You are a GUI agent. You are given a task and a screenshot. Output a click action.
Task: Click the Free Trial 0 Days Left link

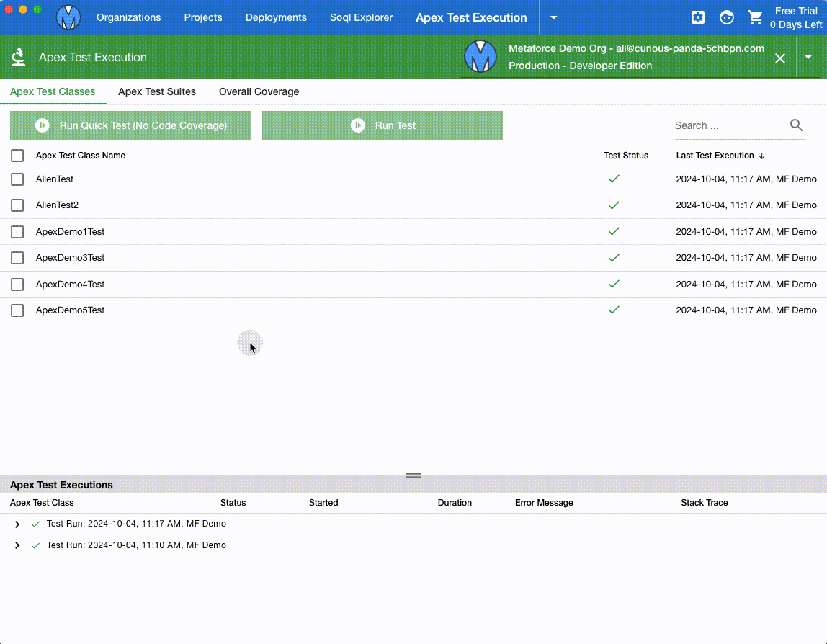click(796, 18)
